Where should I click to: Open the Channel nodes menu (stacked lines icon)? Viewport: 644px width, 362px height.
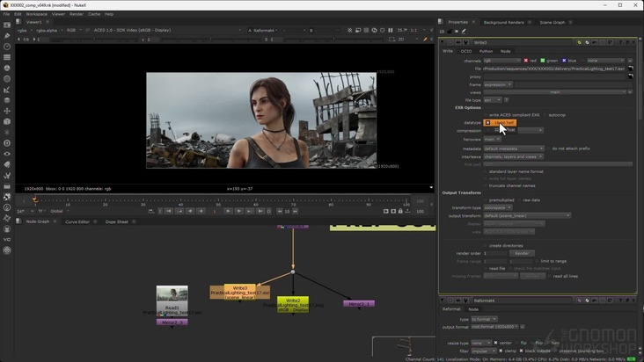pyautogui.click(x=7, y=57)
